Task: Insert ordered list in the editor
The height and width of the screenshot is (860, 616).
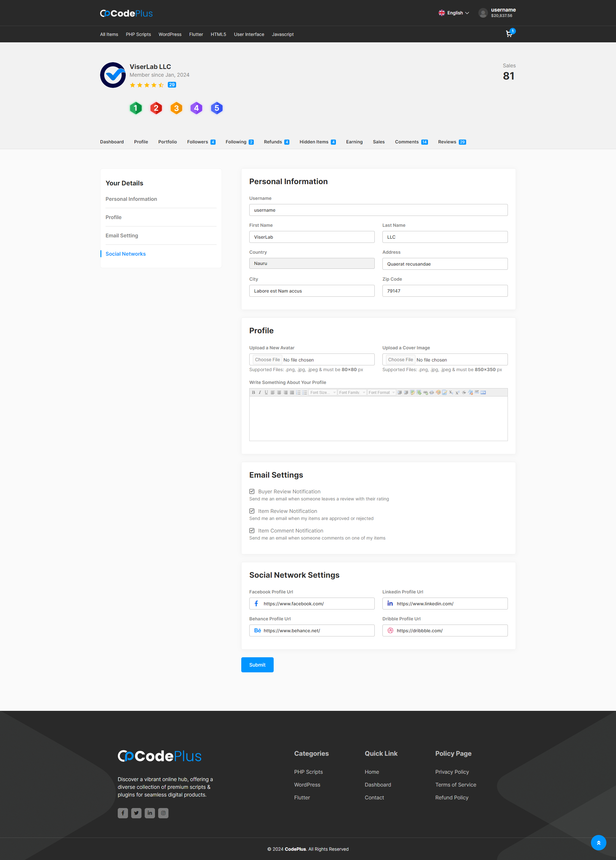Action: (x=298, y=392)
